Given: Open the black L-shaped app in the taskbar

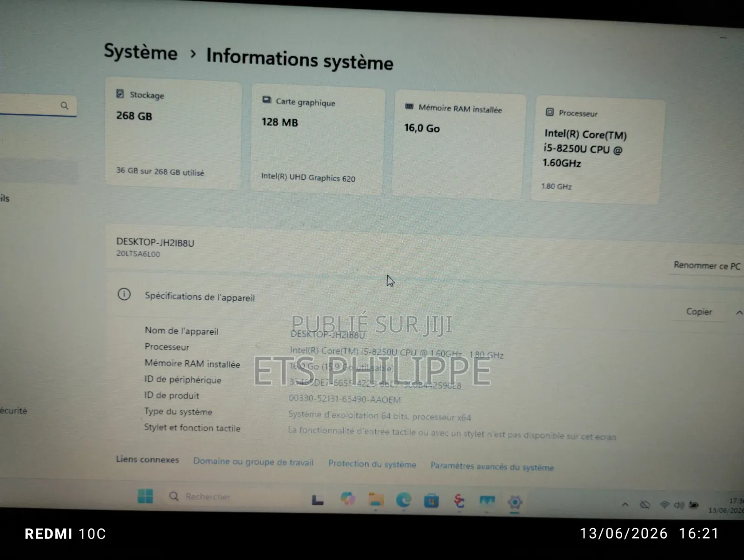Looking at the screenshot, I should pyautogui.click(x=318, y=500).
